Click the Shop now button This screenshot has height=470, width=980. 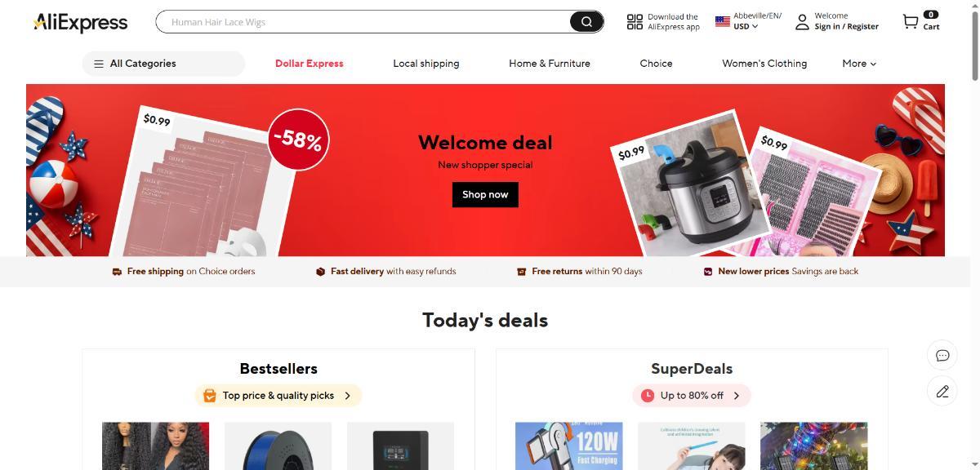point(485,194)
